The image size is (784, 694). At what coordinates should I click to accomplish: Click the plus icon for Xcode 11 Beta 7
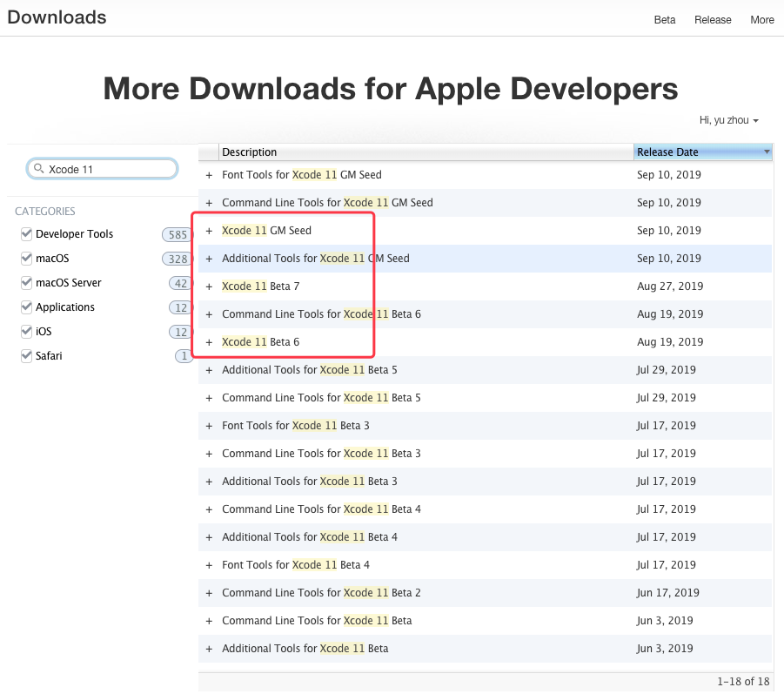click(x=209, y=286)
